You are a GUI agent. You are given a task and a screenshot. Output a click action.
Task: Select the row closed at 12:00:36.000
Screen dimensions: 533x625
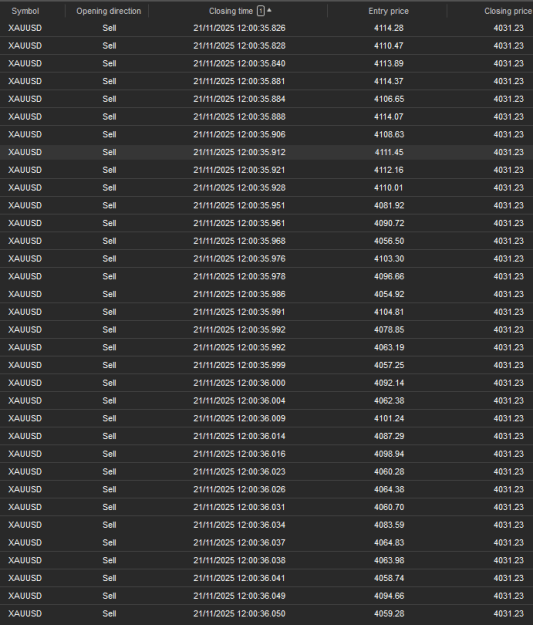click(x=266, y=383)
